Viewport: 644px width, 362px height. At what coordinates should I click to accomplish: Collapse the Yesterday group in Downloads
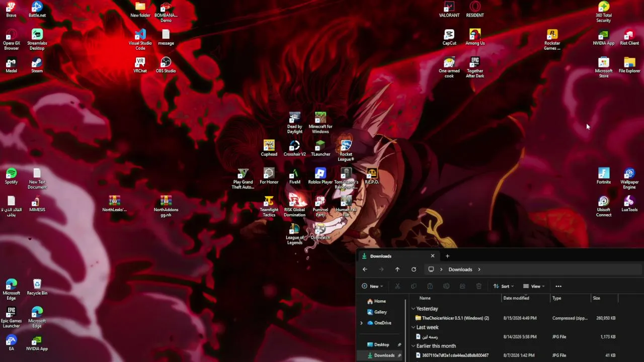click(x=413, y=309)
